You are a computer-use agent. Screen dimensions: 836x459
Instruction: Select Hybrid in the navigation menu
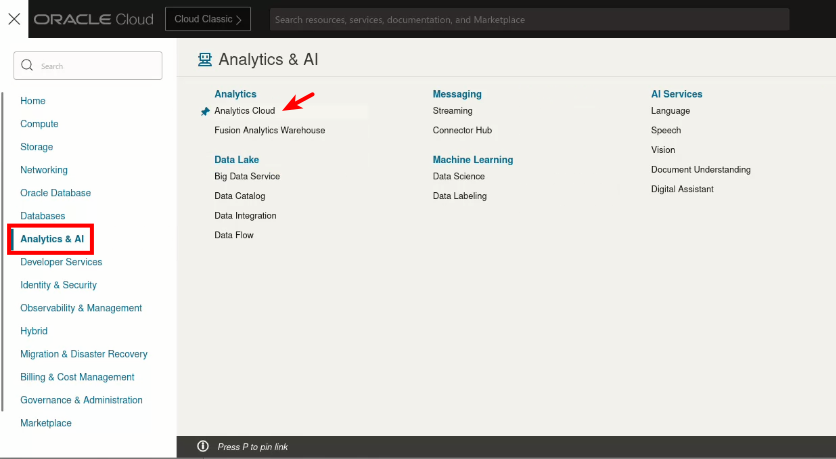point(34,331)
